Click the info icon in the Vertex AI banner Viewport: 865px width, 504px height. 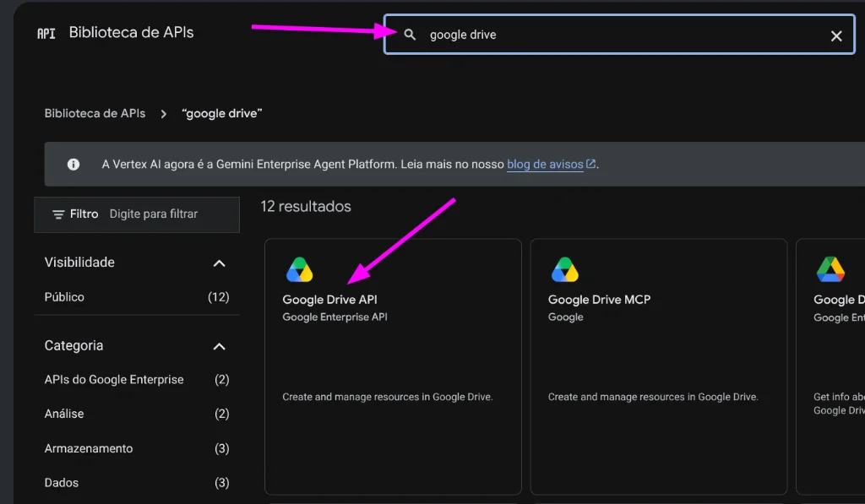click(x=73, y=165)
